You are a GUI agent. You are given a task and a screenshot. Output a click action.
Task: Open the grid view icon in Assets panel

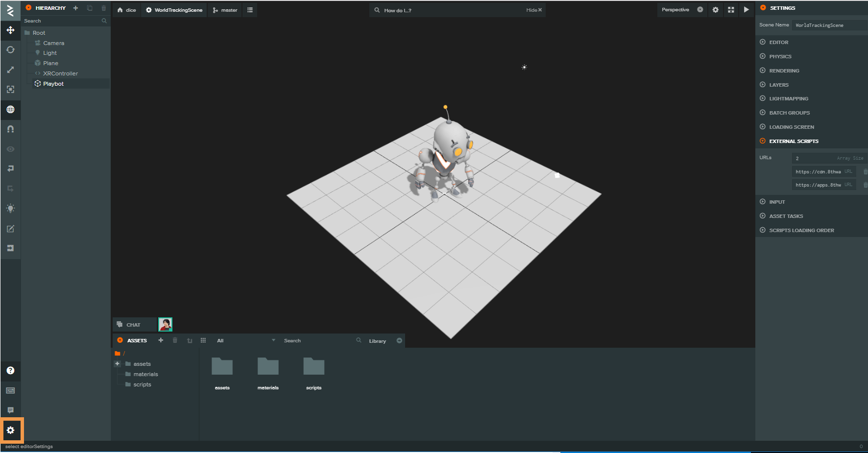coord(203,340)
